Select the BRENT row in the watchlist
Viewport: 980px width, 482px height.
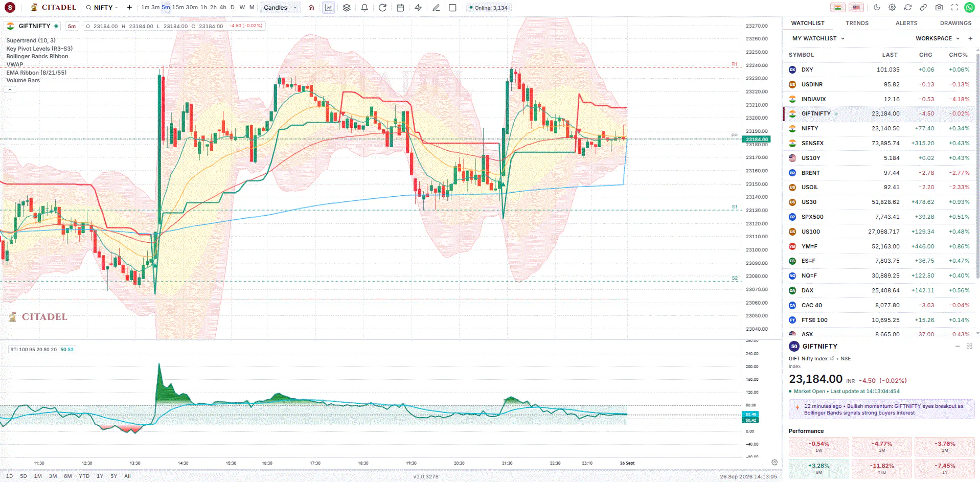880,173
